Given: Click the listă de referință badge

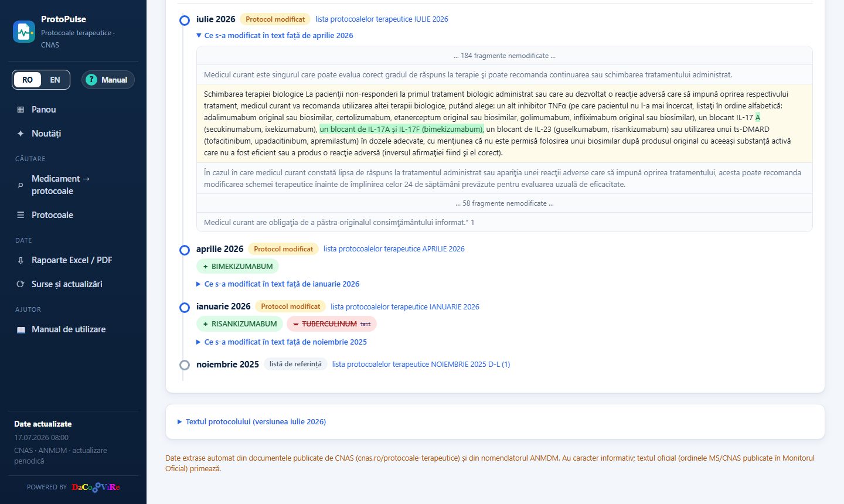Looking at the screenshot, I should 295,364.
